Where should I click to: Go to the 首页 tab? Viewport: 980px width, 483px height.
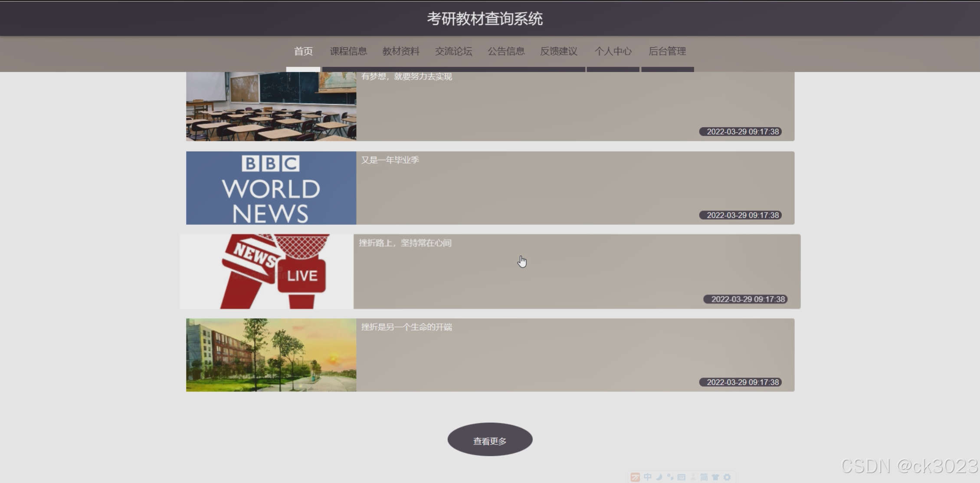point(303,51)
